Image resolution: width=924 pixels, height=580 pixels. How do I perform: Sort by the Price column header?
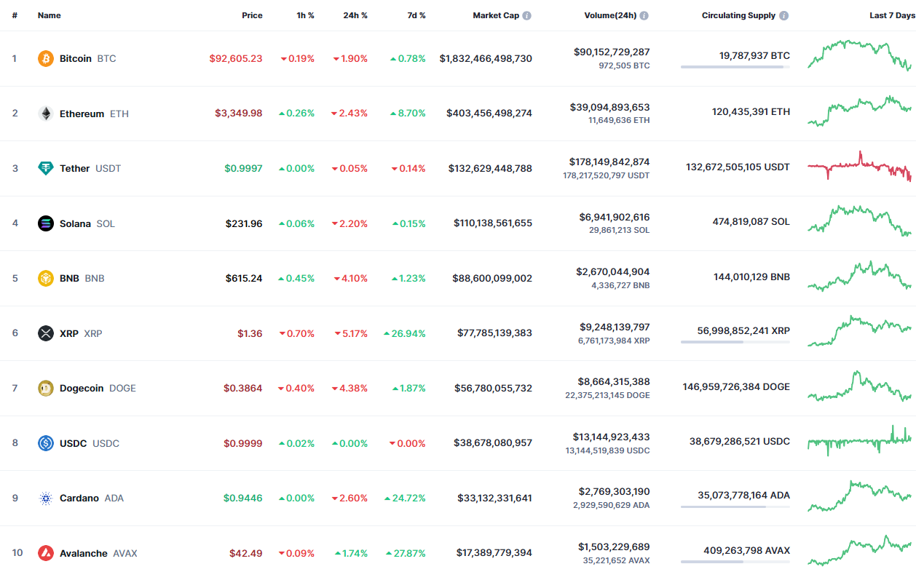[252, 15]
